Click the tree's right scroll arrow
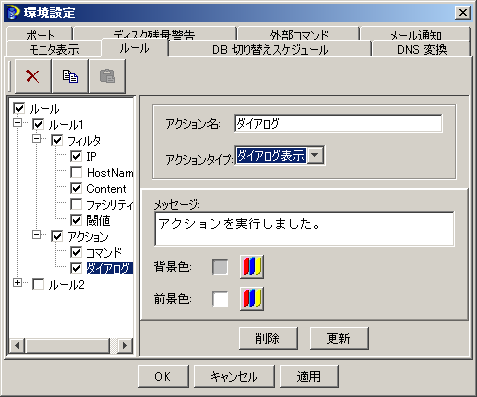 [x=125, y=345]
